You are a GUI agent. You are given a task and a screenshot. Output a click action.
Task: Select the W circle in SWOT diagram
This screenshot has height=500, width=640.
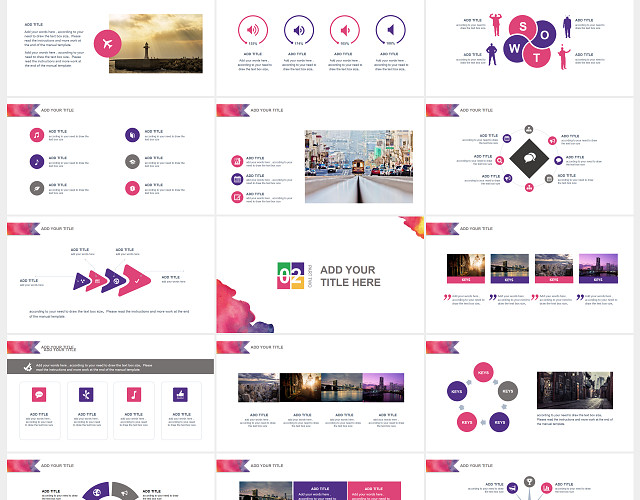coord(515,49)
